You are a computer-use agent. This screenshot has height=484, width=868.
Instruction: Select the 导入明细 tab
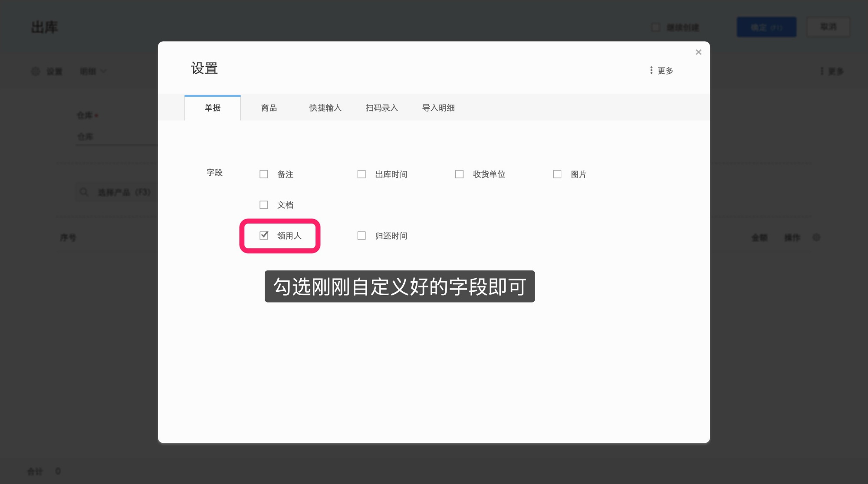[x=438, y=108]
